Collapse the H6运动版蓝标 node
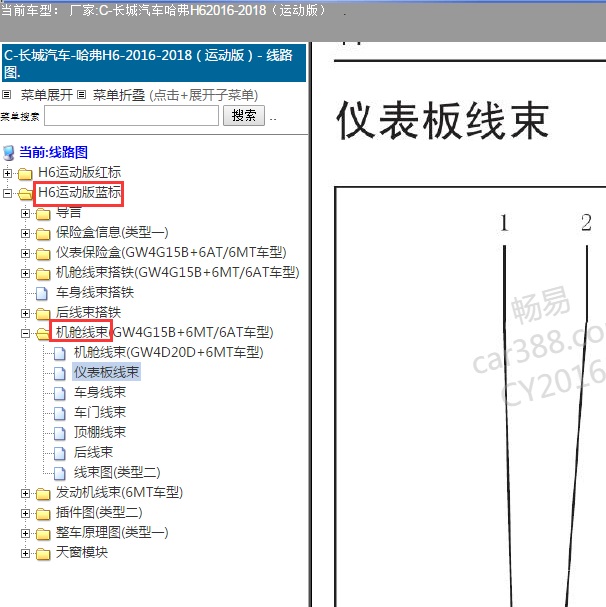 click(7, 193)
